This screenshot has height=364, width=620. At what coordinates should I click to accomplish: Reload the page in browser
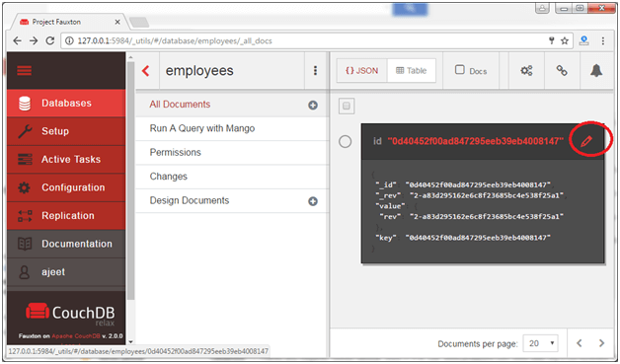49,40
